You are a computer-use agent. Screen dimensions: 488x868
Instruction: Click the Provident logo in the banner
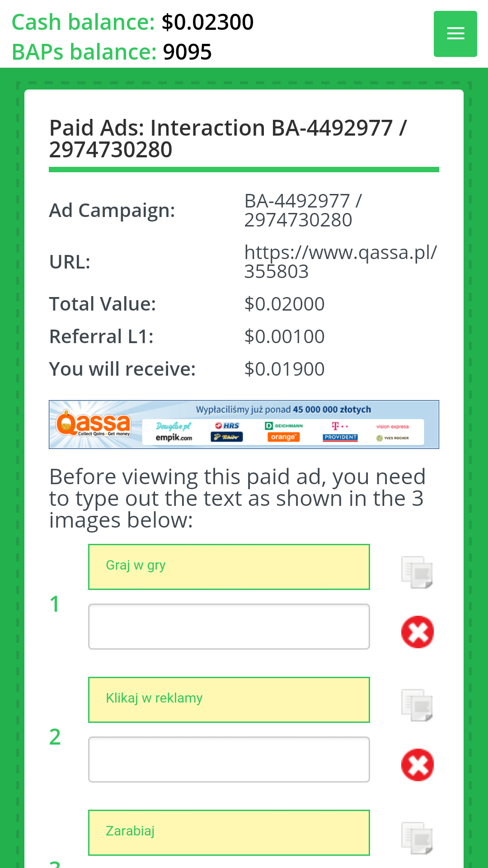tap(340, 437)
